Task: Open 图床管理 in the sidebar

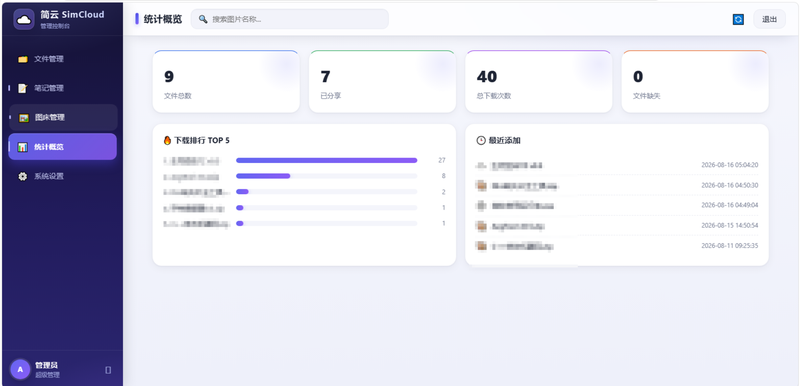Action: pos(63,118)
